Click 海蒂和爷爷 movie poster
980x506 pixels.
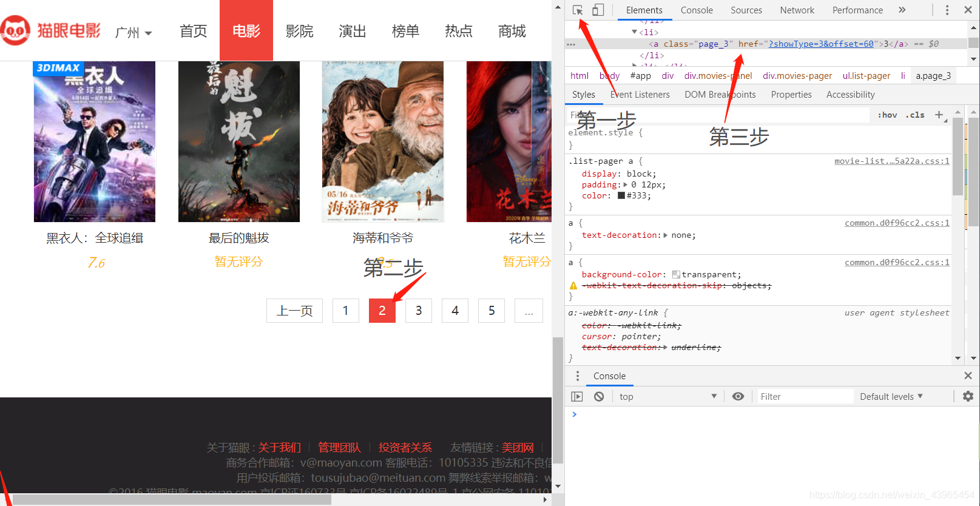(383, 141)
